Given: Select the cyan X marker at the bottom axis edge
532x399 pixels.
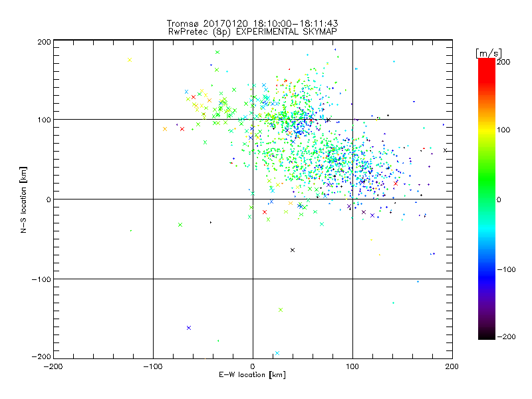Looking at the screenshot, I should pos(277,353).
